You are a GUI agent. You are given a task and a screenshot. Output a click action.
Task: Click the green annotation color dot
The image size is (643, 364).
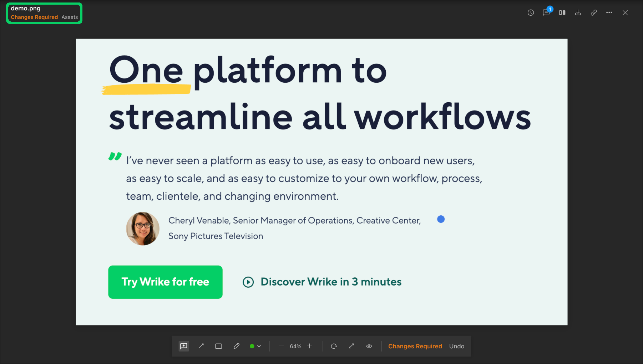click(252, 346)
